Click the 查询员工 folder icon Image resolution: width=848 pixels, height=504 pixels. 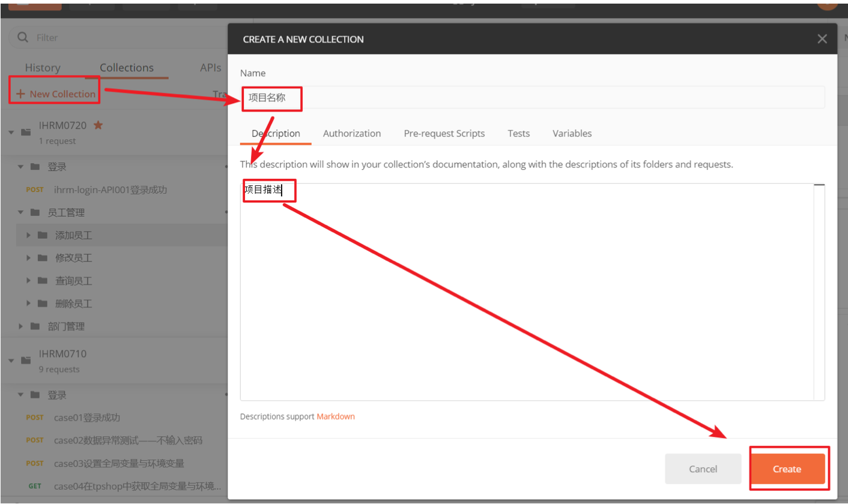(x=42, y=281)
